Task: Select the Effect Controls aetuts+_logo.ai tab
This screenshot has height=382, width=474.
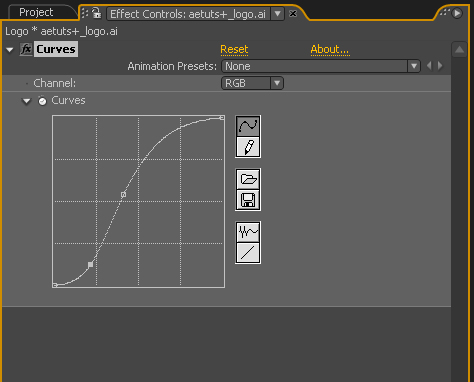Action: (188, 14)
